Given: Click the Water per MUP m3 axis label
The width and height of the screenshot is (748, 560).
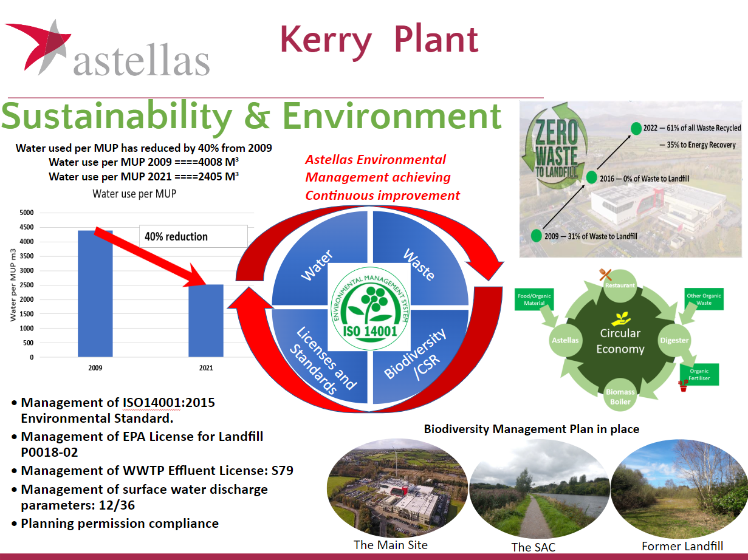Looking at the screenshot, I should 12,285.
